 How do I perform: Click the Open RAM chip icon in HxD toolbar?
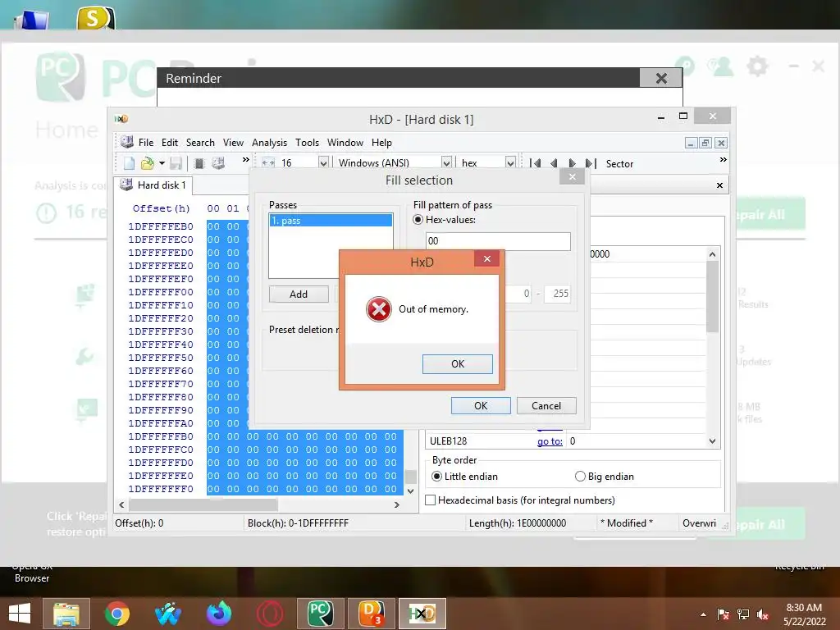coord(199,163)
